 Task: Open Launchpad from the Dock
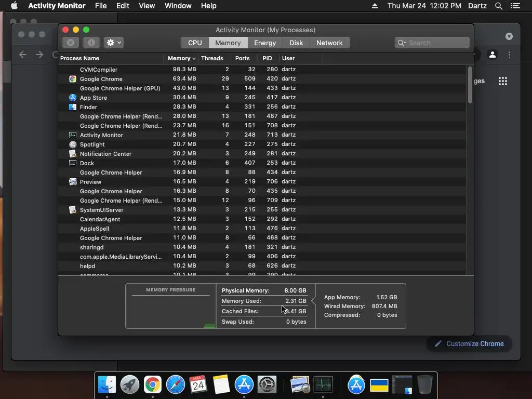tap(130, 384)
